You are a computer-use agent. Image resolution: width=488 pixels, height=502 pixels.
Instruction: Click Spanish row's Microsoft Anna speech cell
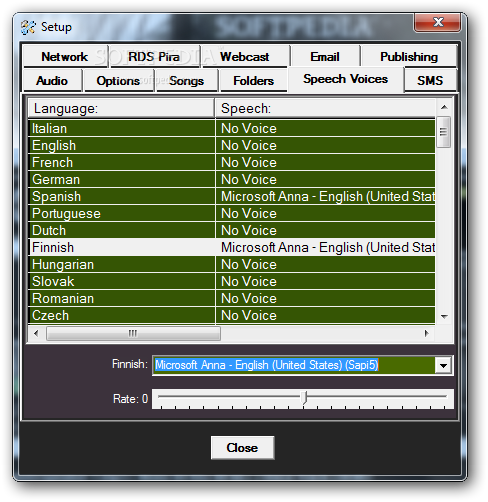pyautogui.click(x=326, y=196)
